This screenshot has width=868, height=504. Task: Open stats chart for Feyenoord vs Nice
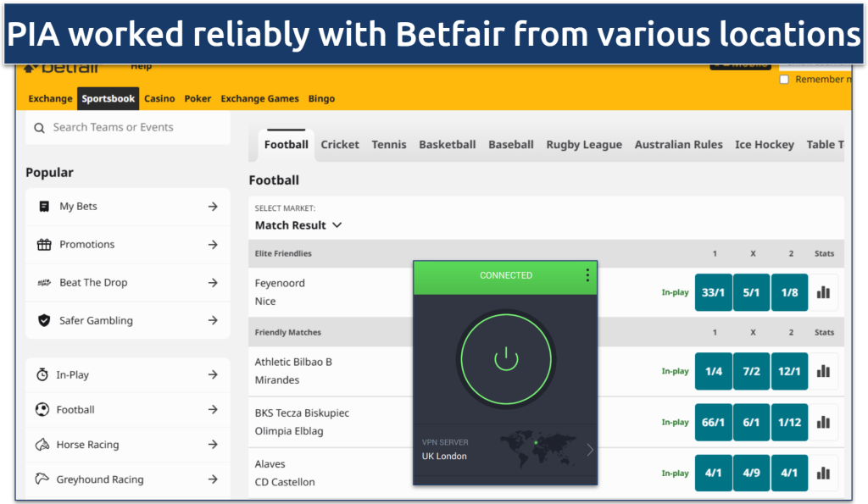tap(823, 292)
